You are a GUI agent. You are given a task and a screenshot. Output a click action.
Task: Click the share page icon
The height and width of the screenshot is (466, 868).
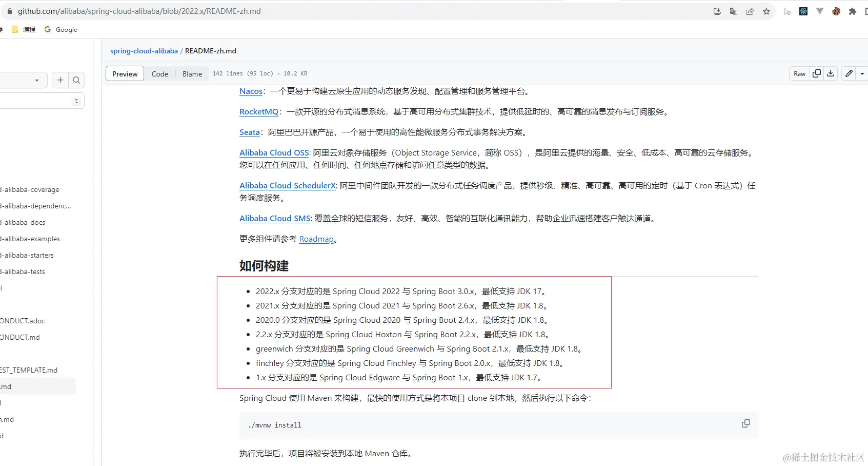pyautogui.click(x=750, y=11)
